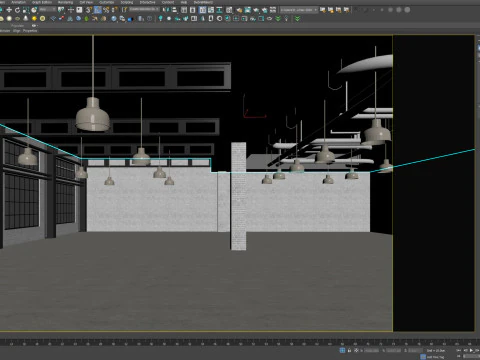
Task: Toggle Absolute/Offset transform mode
Action: click(x=356, y=350)
